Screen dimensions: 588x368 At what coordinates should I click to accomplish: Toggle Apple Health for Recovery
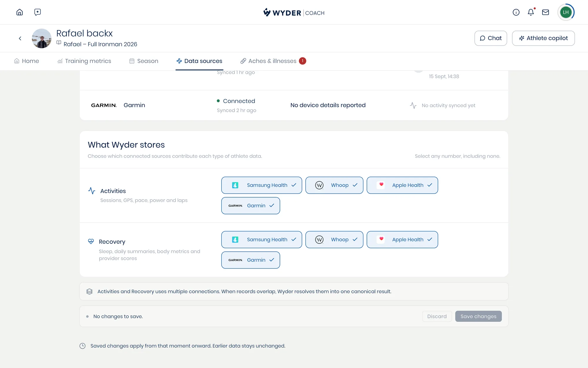pyautogui.click(x=402, y=240)
